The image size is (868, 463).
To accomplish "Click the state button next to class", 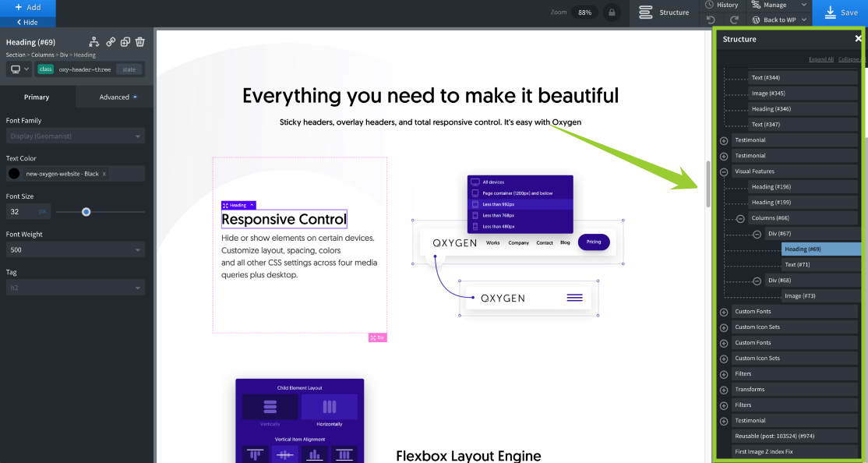I will coord(129,69).
